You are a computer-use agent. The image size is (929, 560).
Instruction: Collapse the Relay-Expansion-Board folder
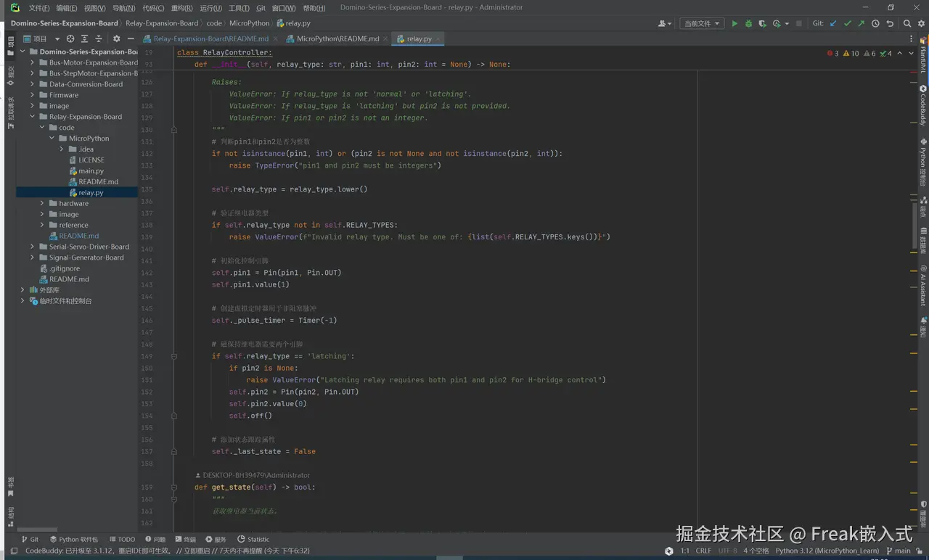click(x=33, y=117)
